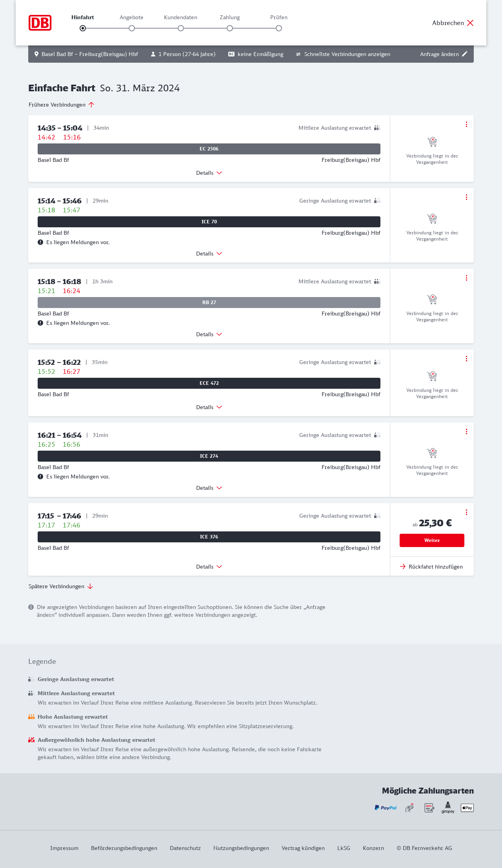Click the Hinfahrt step label
The image size is (502, 868).
(83, 17)
